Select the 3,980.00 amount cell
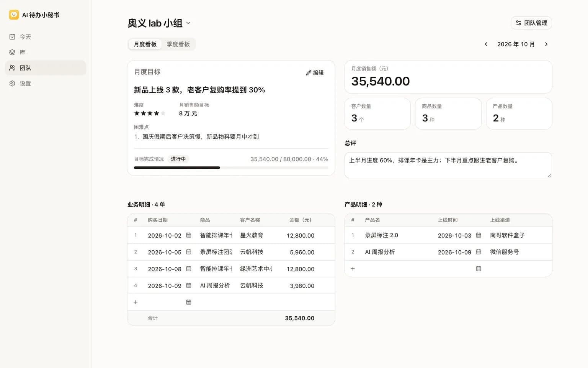 pos(302,286)
